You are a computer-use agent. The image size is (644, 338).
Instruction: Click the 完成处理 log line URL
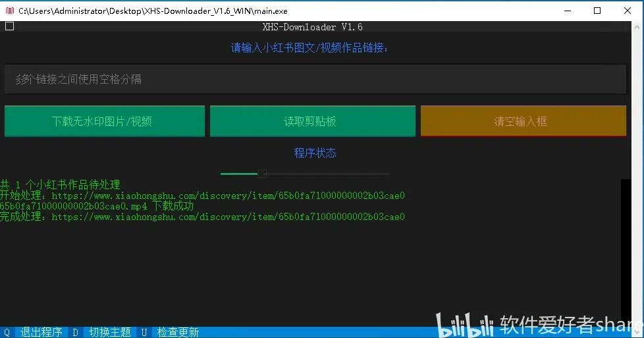click(x=228, y=217)
